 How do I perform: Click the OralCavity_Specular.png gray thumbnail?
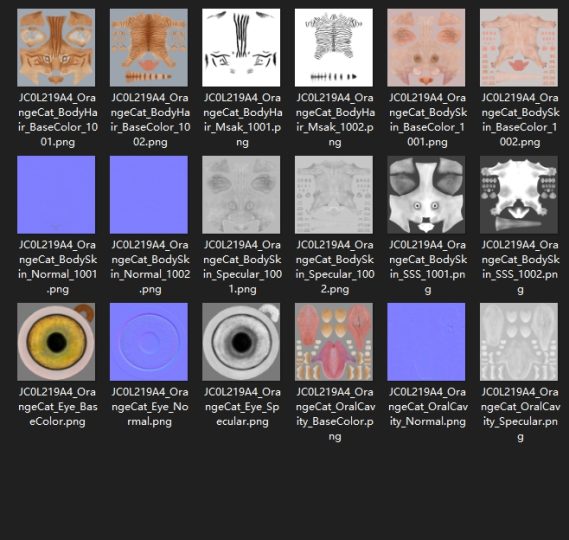(519, 342)
